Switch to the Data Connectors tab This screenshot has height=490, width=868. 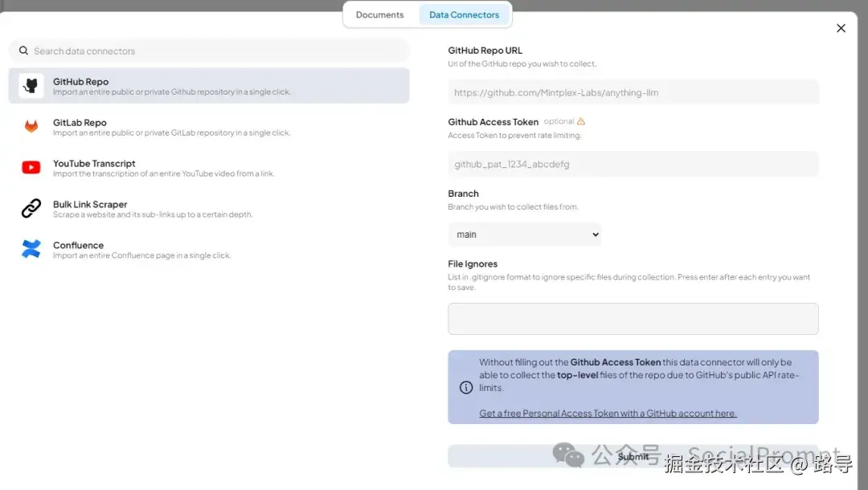point(464,15)
